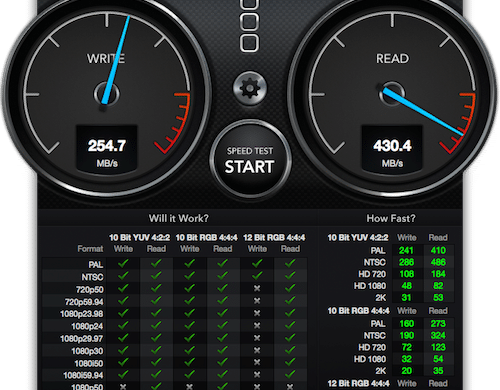Click the 12 Bit RGB 4:4:4 header in Will it Work
This screenshot has height=390, width=500.
(x=274, y=237)
